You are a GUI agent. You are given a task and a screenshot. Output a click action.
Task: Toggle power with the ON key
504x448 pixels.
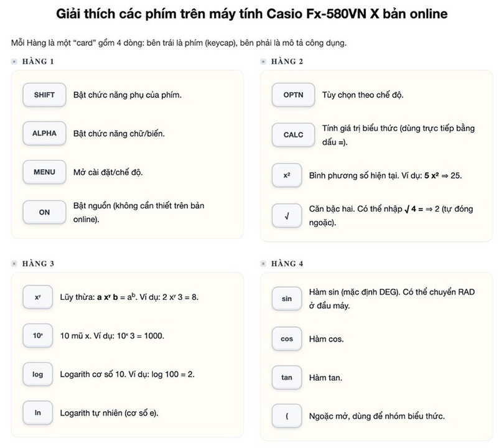(x=44, y=212)
